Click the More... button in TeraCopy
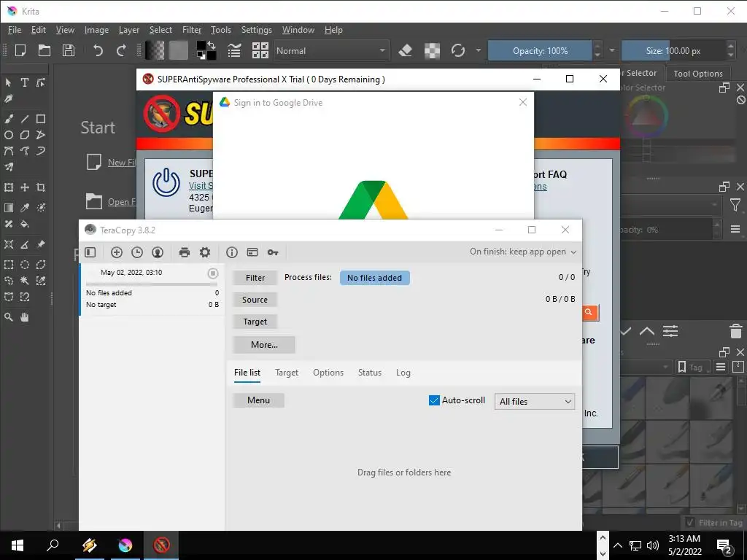Screen dimensions: 747x560 click(x=264, y=344)
